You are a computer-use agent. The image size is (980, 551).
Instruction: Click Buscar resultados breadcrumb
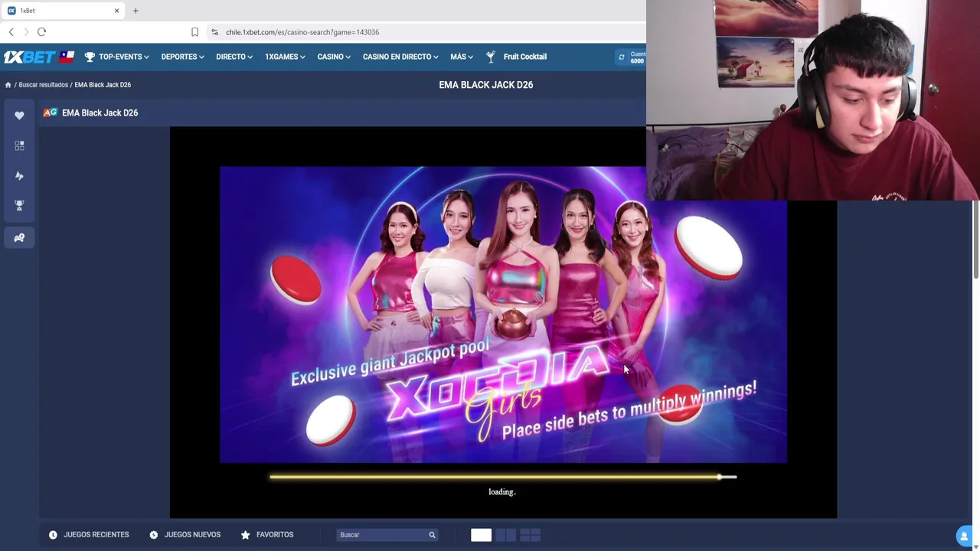coord(43,85)
